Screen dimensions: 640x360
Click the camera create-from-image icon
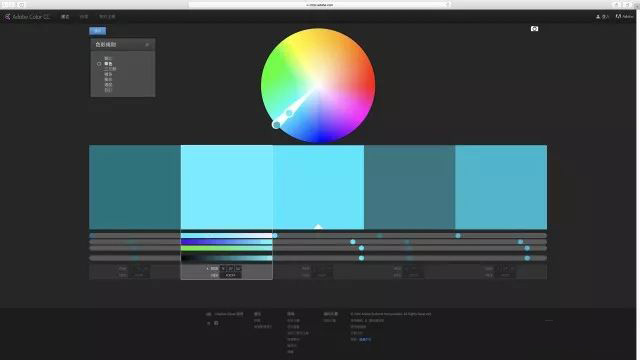534,29
